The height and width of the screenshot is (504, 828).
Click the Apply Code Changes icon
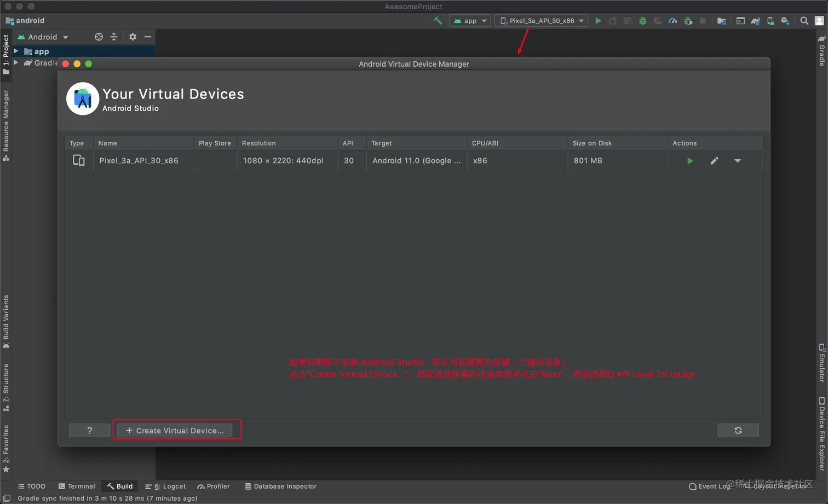tap(628, 21)
